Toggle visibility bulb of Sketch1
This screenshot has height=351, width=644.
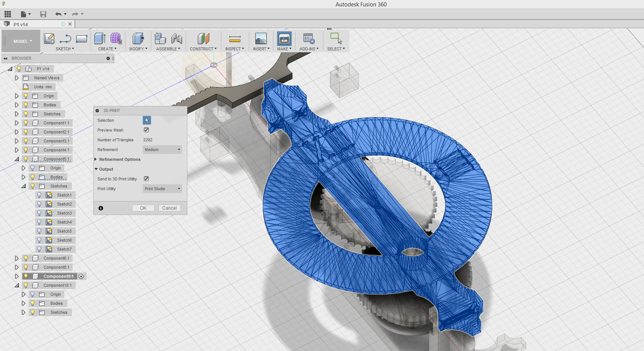click(39, 195)
